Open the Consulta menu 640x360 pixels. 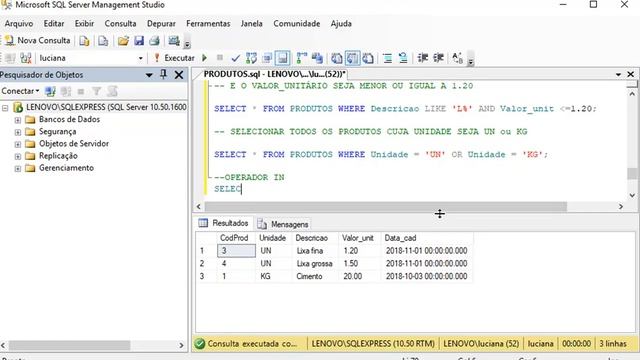pyautogui.click(x=120, y=24)
